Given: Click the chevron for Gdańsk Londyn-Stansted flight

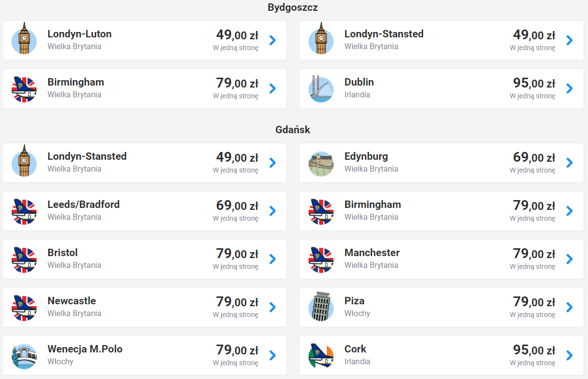Looking at the screenshot, I should [273, 163].
